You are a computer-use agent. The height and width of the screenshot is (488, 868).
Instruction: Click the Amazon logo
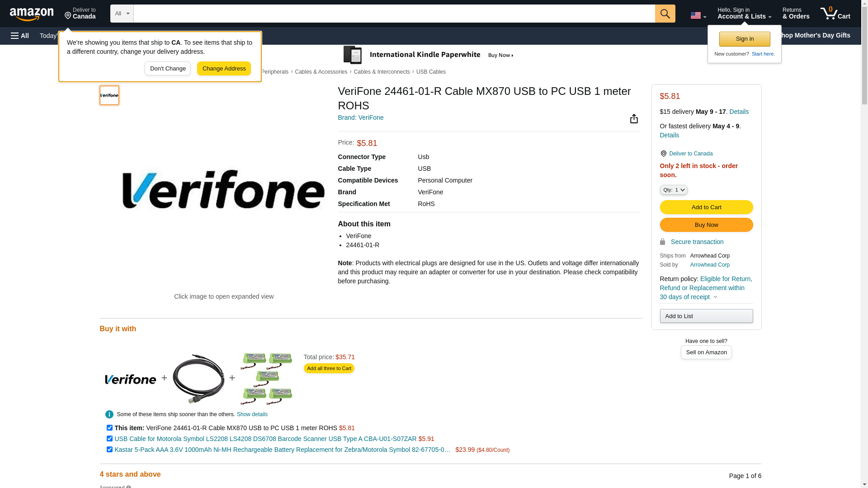click(x=32, y=14)
